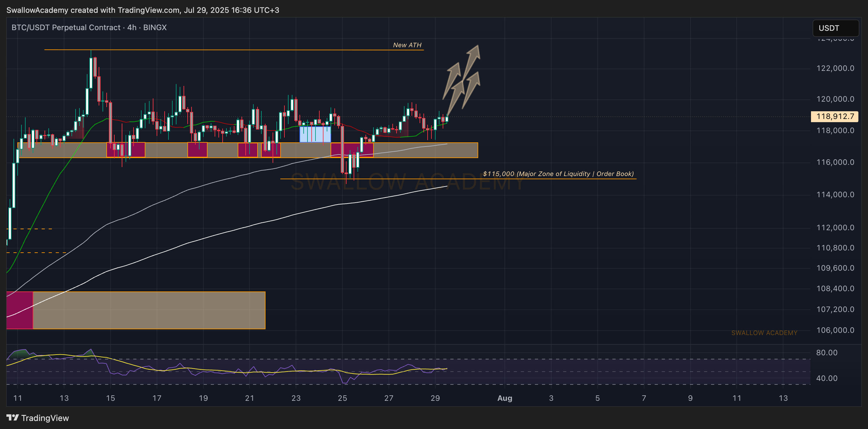Image resolution: width=868 pixels, height=429 pixels.
Task: Click date 29 on the time axis
Action: (x=435, y=398)
